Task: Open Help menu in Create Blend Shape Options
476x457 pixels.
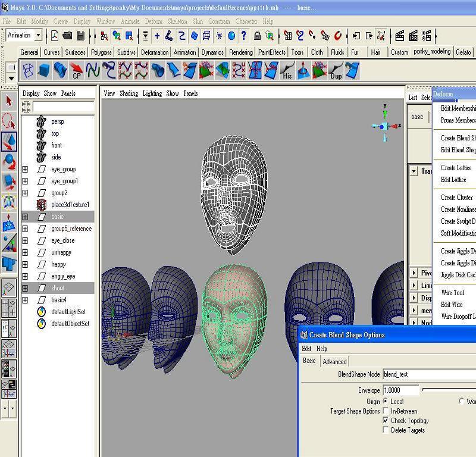Action: (321, 349)
